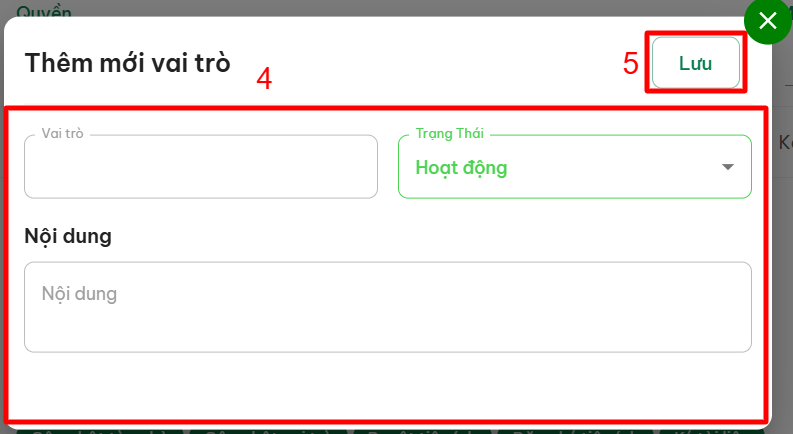Click the blank header area beside the title
The height and width of the screenshot is (434, 793).
tap(430, 62)
